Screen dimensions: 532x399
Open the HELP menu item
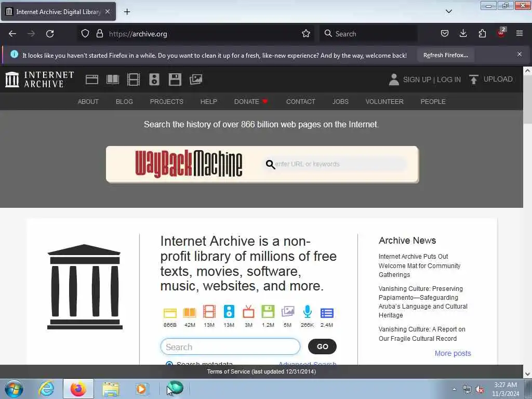click(209, 101)
